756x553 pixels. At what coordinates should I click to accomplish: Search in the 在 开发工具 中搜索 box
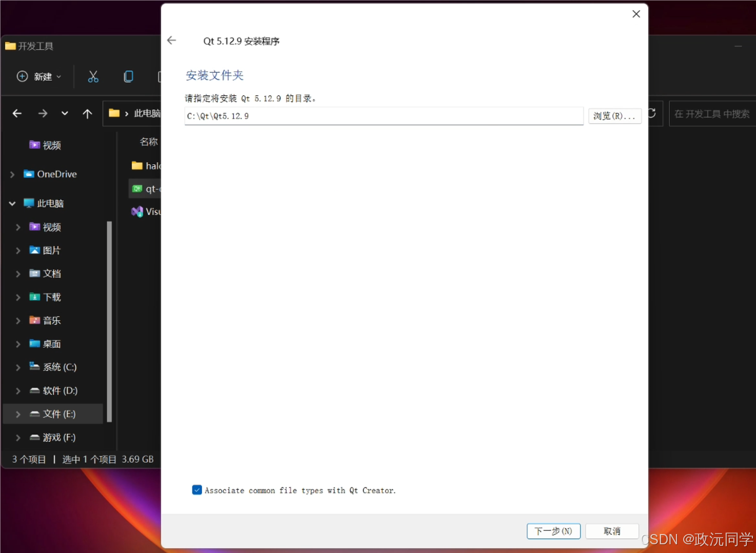[712, 114]
